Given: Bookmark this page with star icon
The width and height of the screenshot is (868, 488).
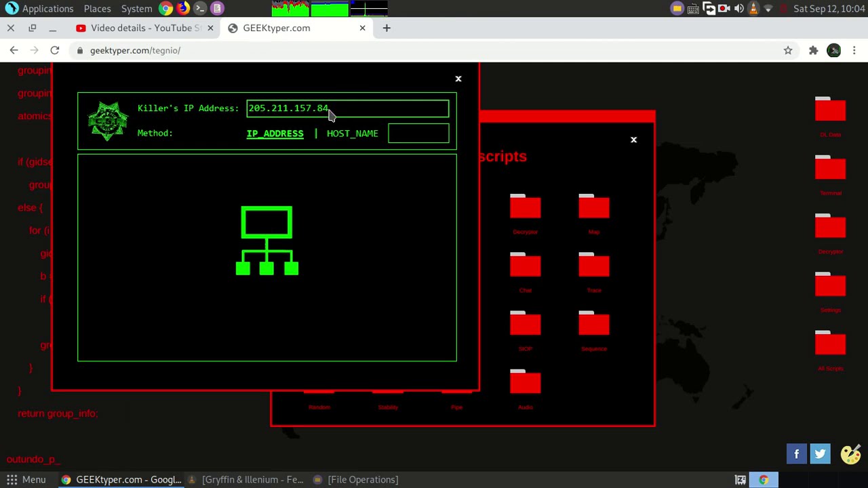Looking at the screenshot, I should pos(788,50).
